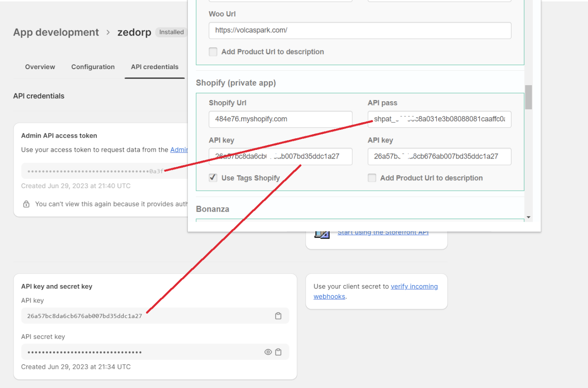Select the API credentials tab
Image resolution: width=588 pixels, height=388 pixels.
click(155, 67)
